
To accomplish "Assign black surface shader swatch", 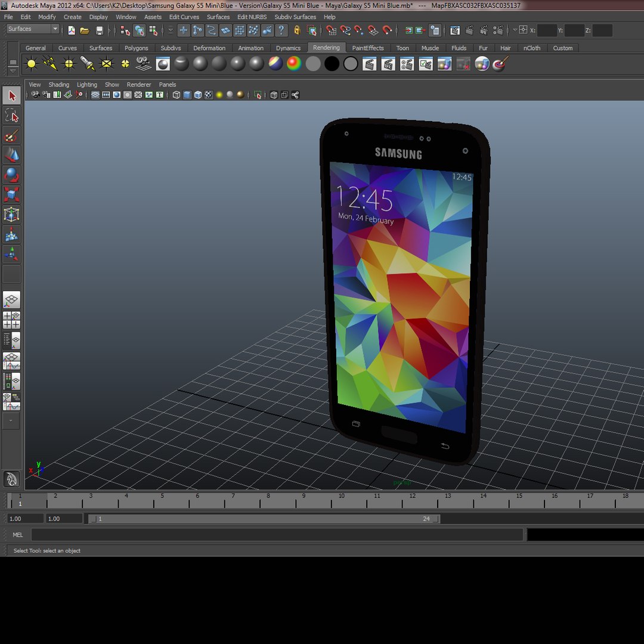I will (x=332, y=64).
